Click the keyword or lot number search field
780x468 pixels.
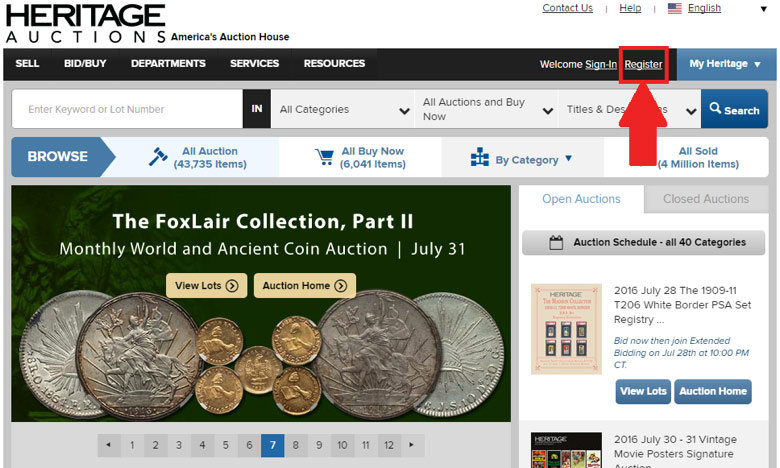(127, 109)
